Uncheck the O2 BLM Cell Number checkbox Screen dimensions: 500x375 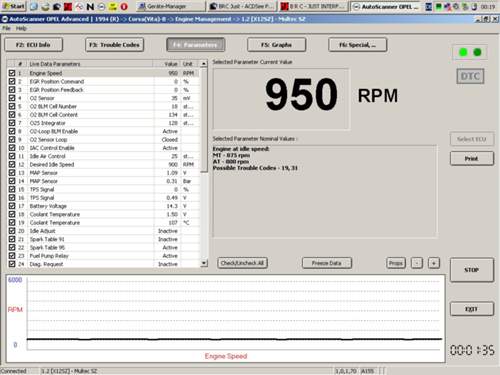pyautogui.click(x=12, y=106)
